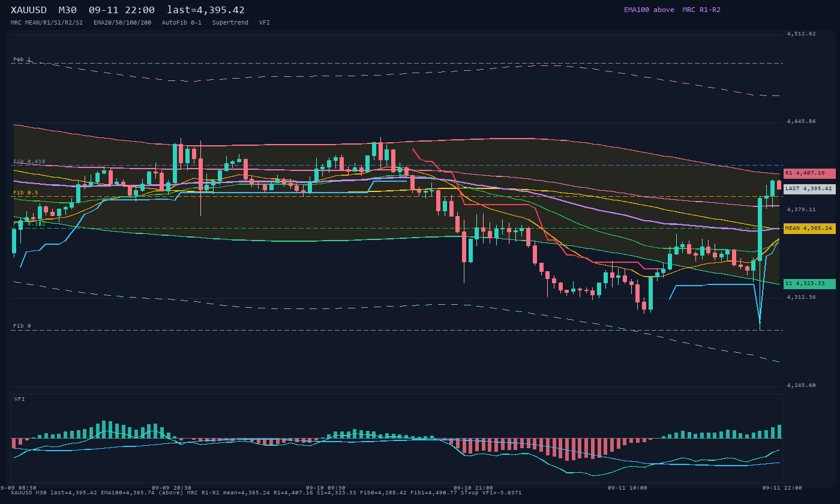The width and height of the screenshot is (840, 504).
Task: Click the orange Fib 0.5 level label
Action: [26, 193]
